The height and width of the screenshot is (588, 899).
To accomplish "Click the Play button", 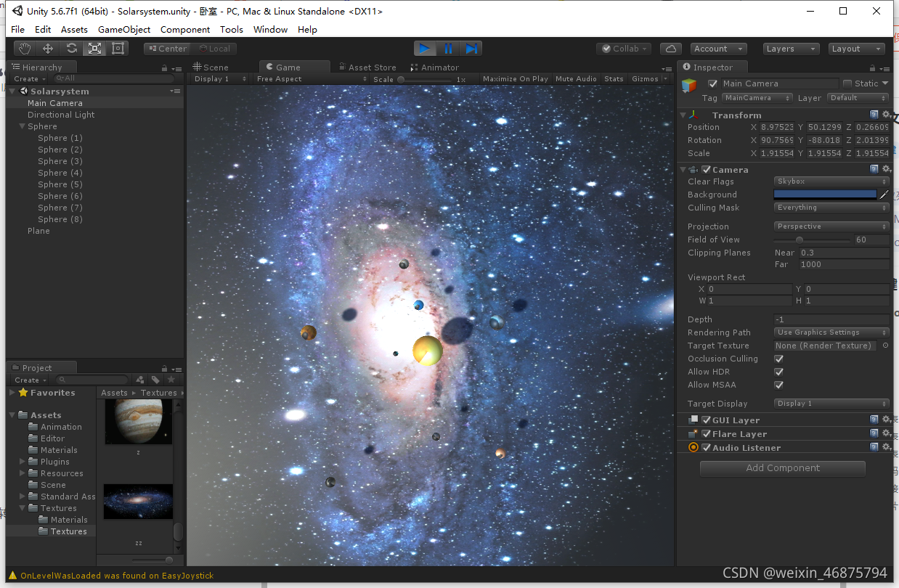I will tap(426, 49).
